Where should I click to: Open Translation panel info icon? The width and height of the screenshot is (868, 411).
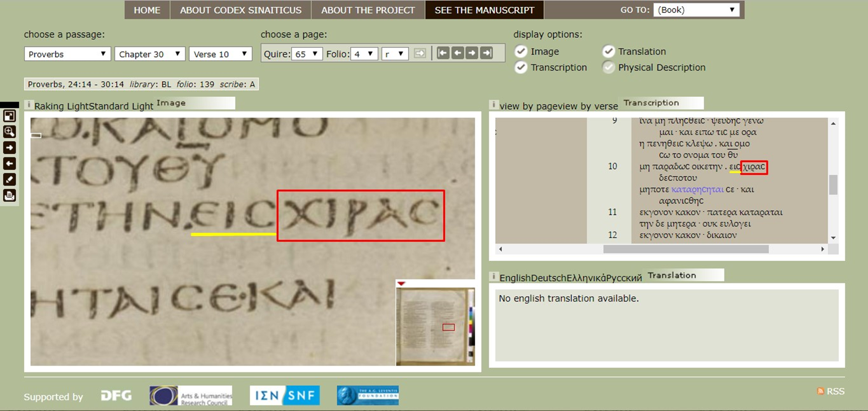(x=494, y=277)
